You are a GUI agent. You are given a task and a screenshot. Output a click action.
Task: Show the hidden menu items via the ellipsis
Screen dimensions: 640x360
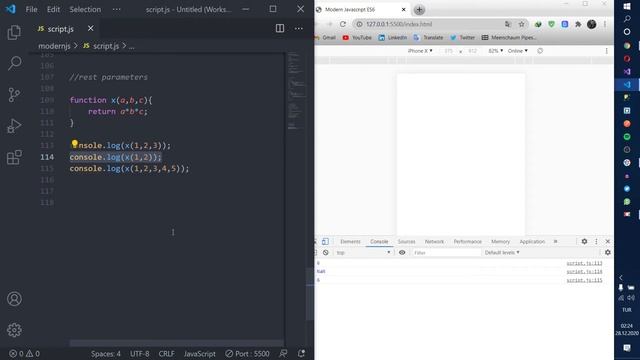point(117,9)
